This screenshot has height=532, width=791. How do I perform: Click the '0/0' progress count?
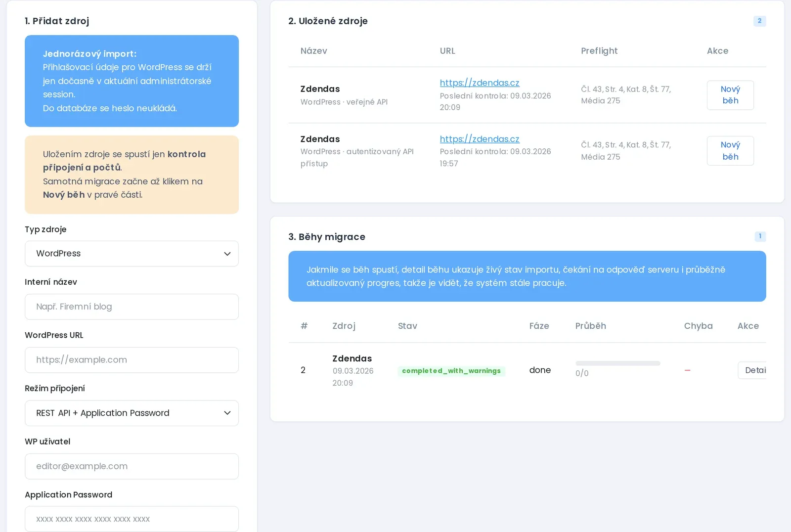582,373
